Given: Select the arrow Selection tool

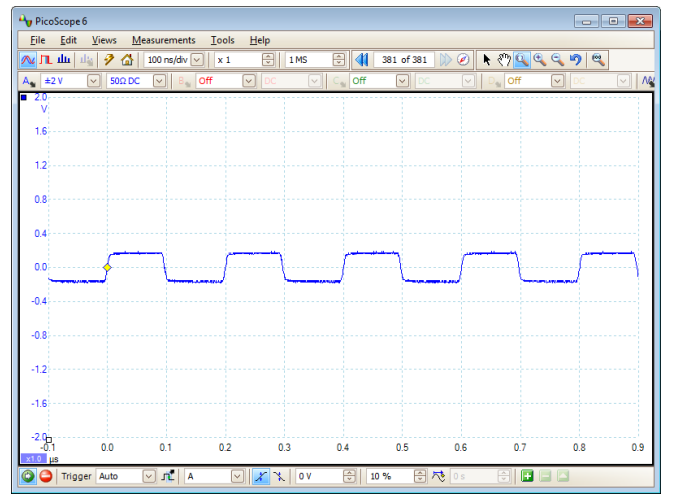Looking at the screenshot, I should pyautogui.click(x=486, y=60).
